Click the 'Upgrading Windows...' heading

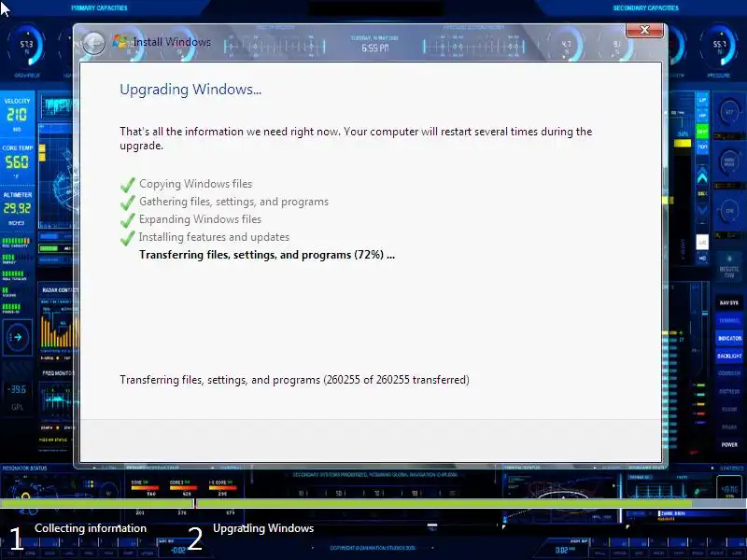point(190,90)
